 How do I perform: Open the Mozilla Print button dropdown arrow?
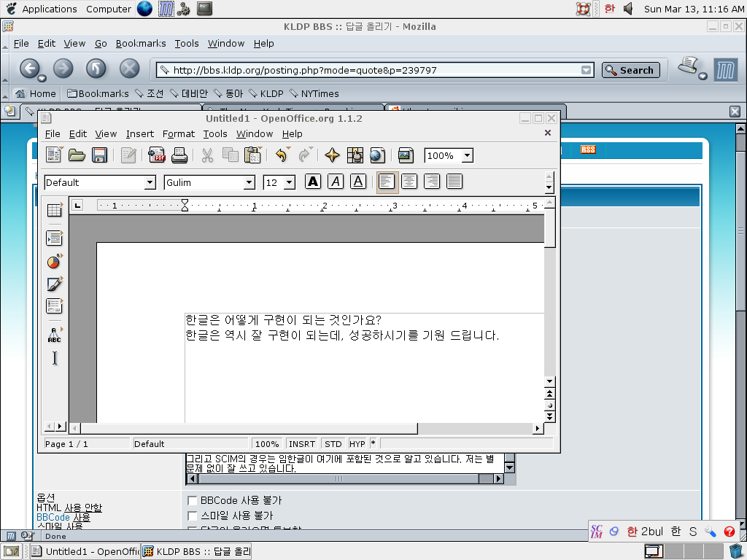(703, 76)
